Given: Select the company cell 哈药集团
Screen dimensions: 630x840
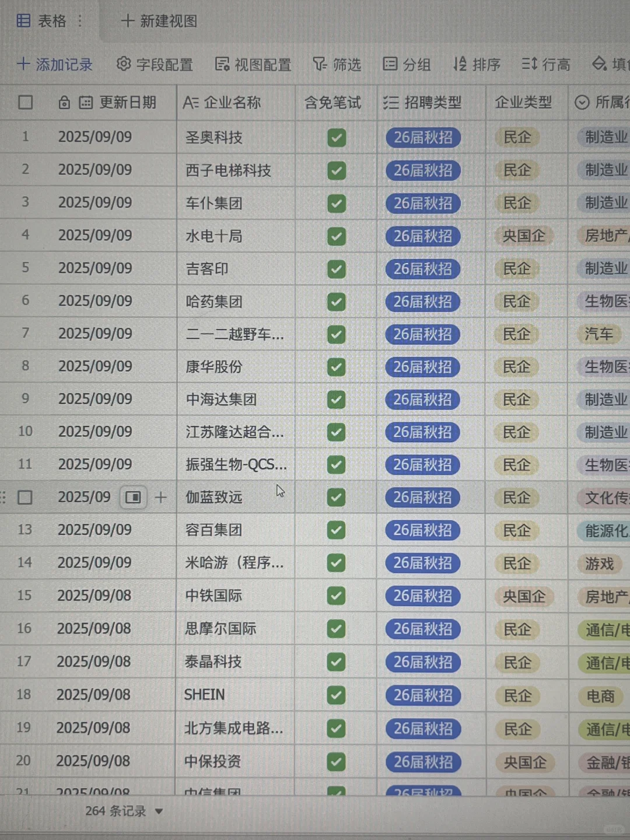Looking at the screenshot, I should click(x=236, y=301).
